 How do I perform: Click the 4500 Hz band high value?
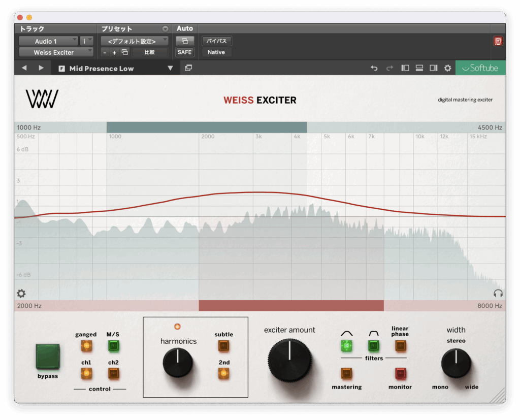(x=490, y=127)
